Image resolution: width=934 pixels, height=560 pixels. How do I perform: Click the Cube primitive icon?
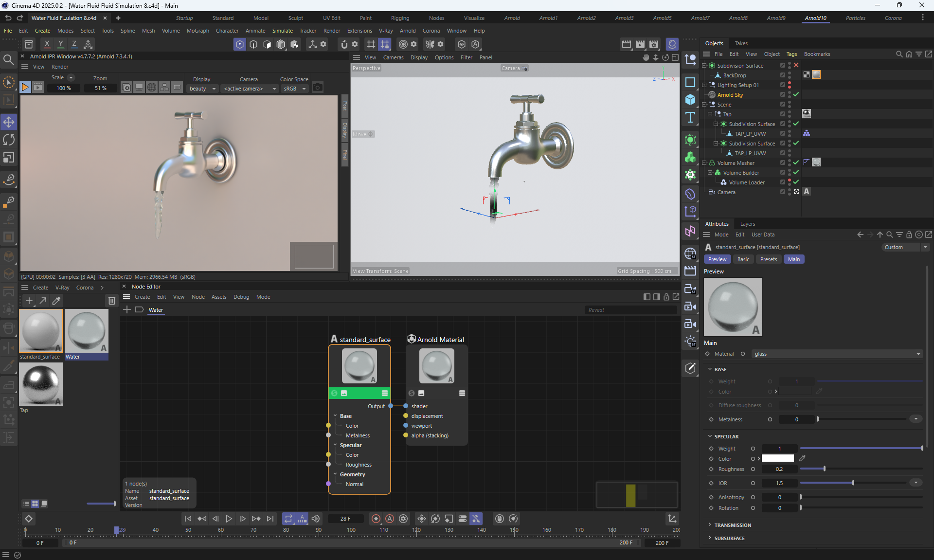click(x=690, y=100)
